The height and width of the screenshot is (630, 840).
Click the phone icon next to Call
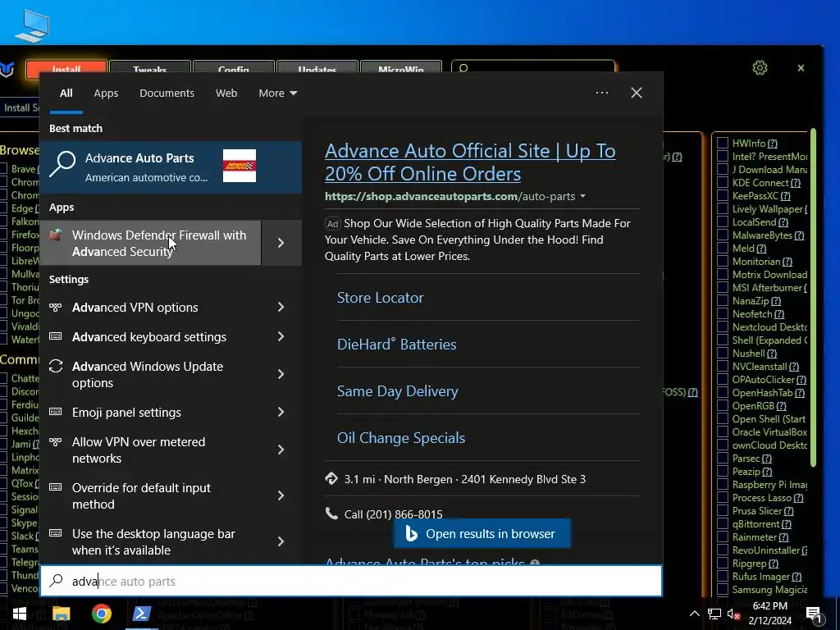[331, 514]
